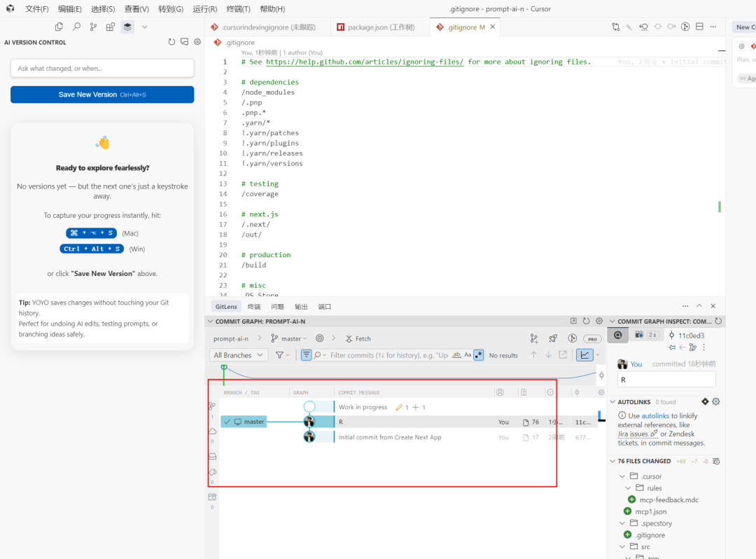Collapse the .cursor folder in files changed
756x559 pixels.
coord(622,476)
